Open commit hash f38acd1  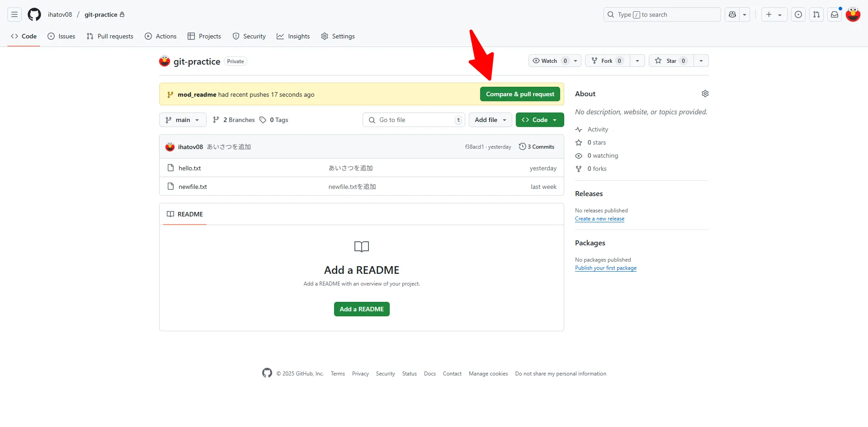tap(474, 147)
